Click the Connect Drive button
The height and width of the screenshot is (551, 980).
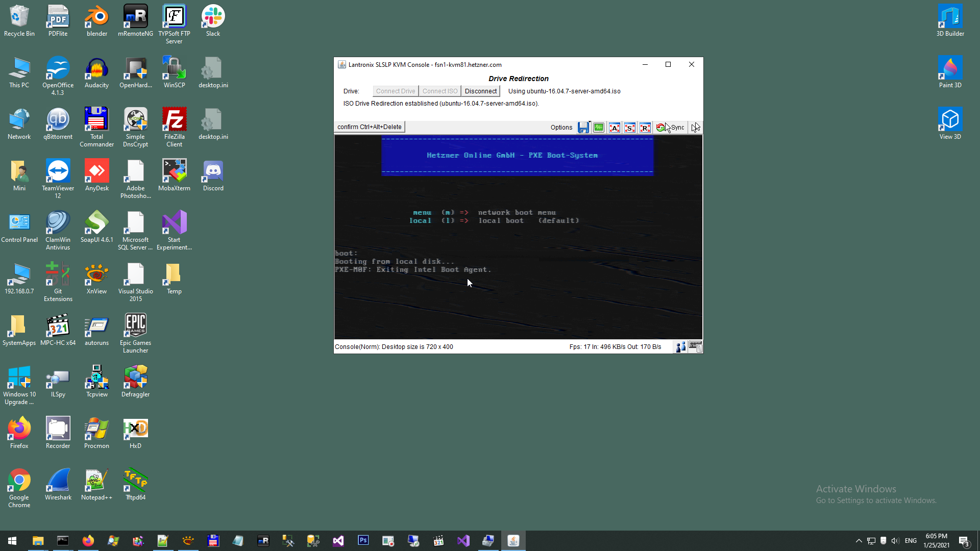click(x=396, y=91)
